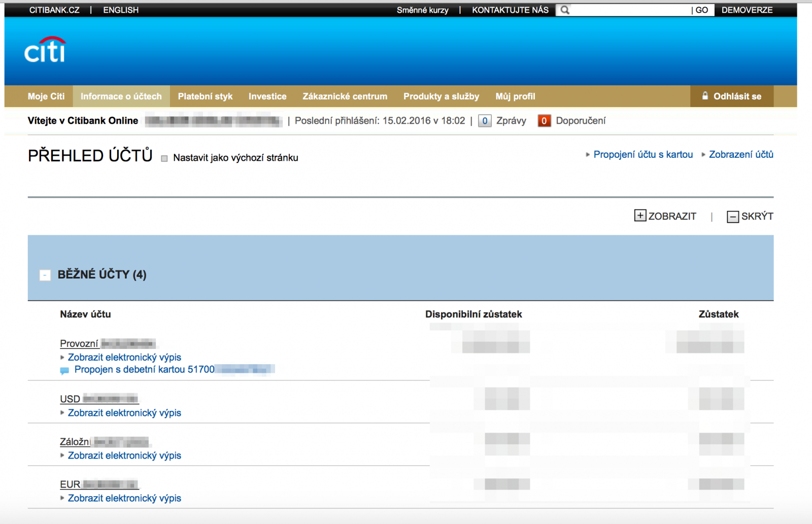Viewport: 812px width, 524px height.
Task: Click Vítejte v Citibank Online text
Action: [x=83, y=121]
